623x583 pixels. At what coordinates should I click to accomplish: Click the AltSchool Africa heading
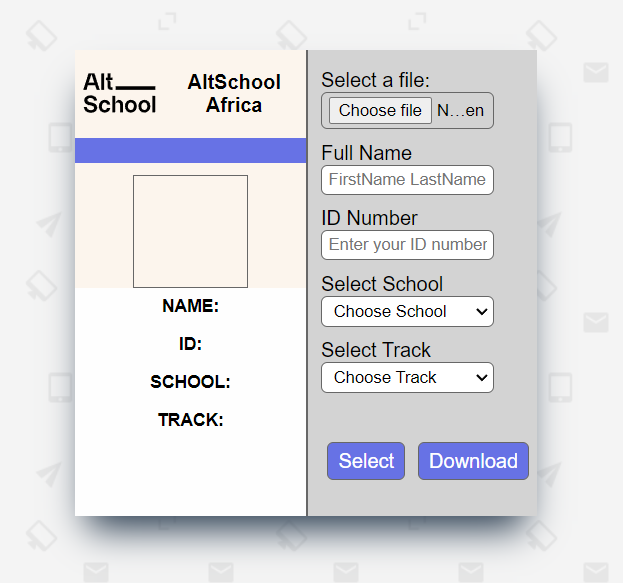point(234,93)
